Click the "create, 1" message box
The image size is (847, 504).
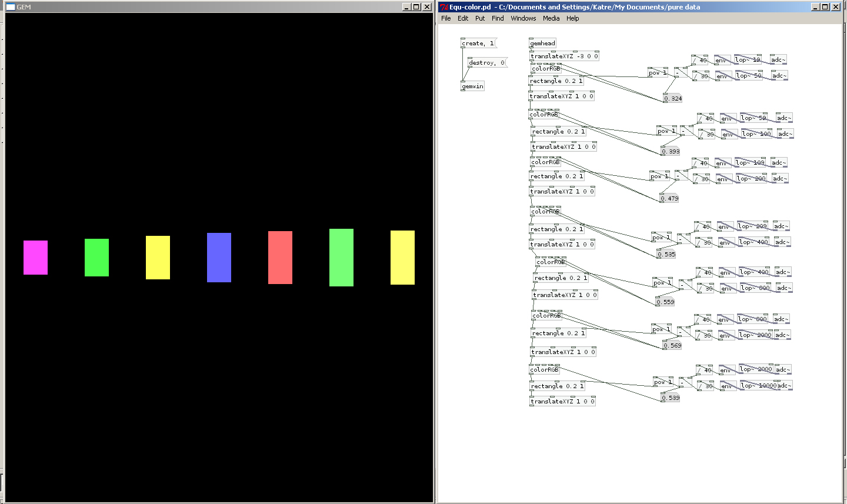pyautogui.click(x=478, y=44)
